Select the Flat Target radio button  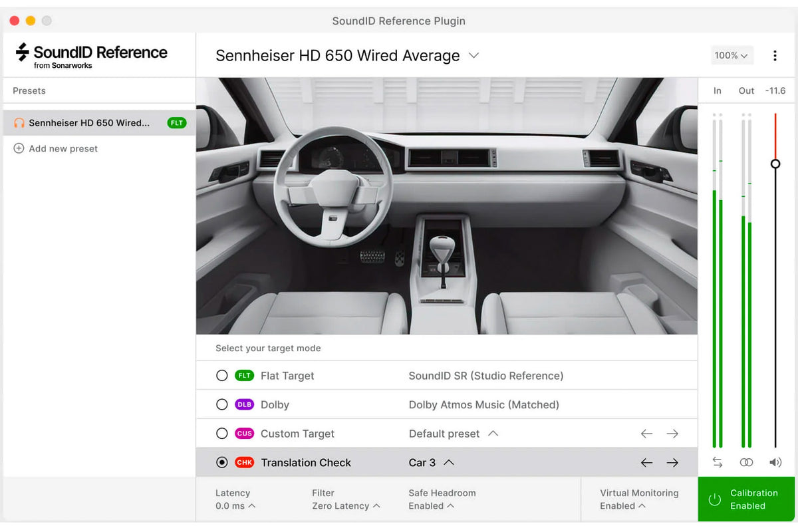pos(222,376)
